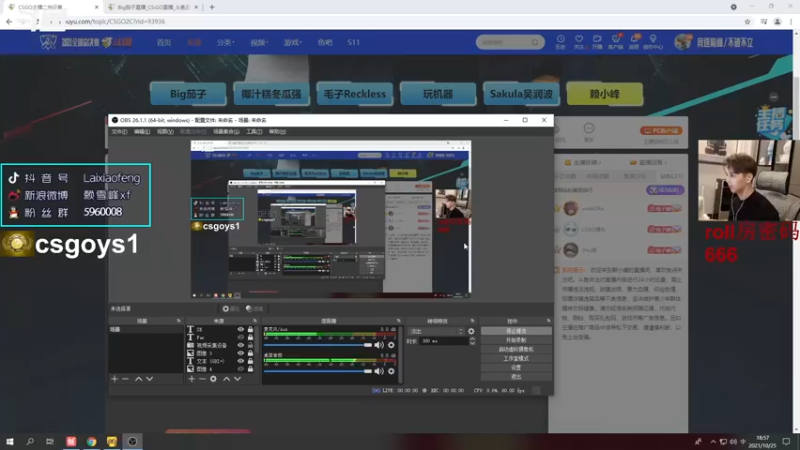The width and height of the screenshot is (800, 450).
Task: Click the user avatar in Douyu header
Action: [x=683, y=42]
